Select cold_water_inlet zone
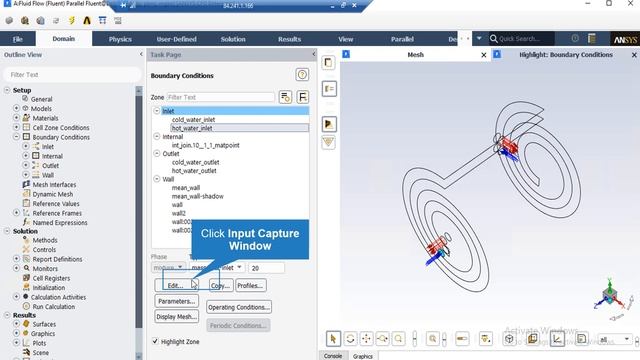Screen dimensions: 640x360 [193, 119]
